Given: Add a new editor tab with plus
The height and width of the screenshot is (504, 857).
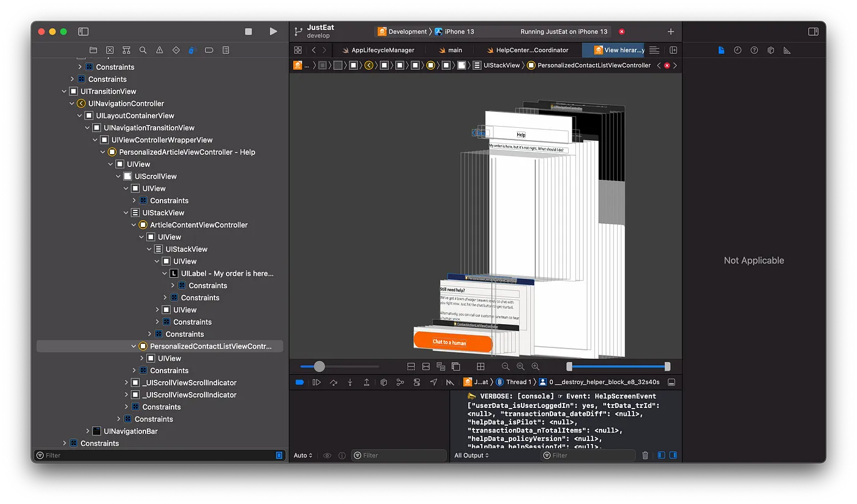Looking at the screenshot, I should click(670, 31).
